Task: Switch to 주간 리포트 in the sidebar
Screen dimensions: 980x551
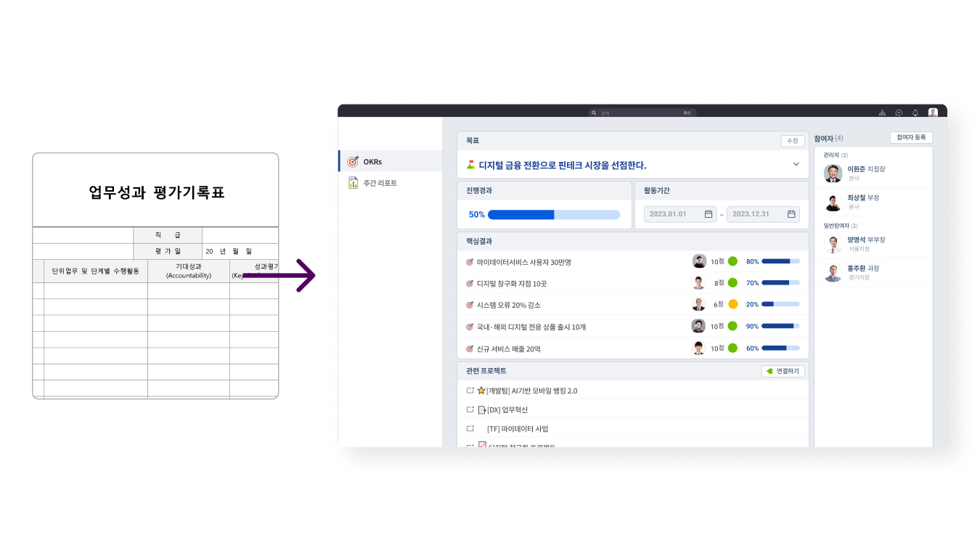Action: pyautogui.click(x=380, y=183)
